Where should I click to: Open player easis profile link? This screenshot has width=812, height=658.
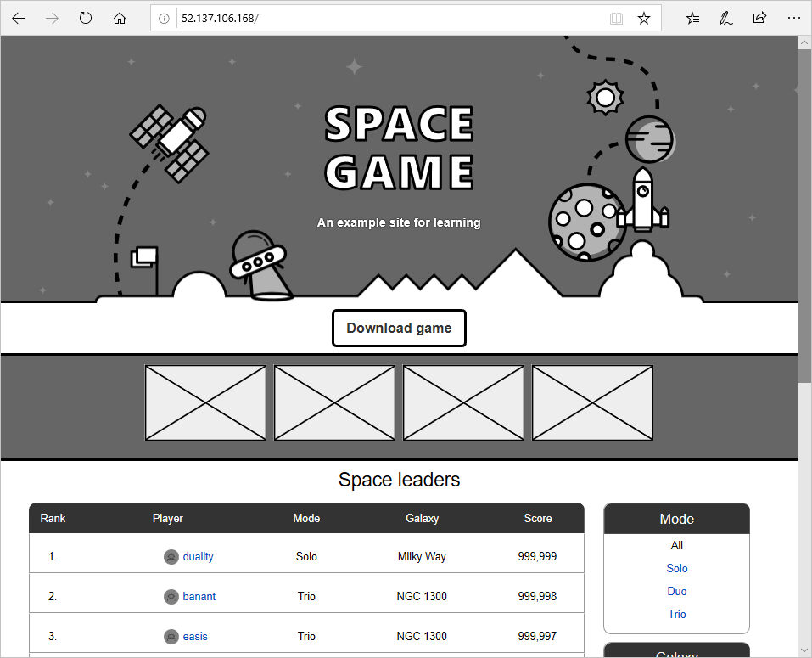[194, 636]
